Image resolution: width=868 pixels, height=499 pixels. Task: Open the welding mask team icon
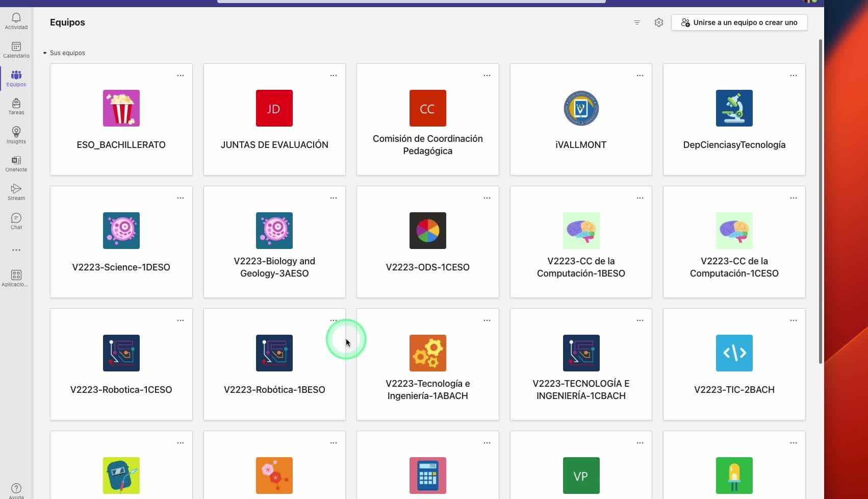point(121,476)
